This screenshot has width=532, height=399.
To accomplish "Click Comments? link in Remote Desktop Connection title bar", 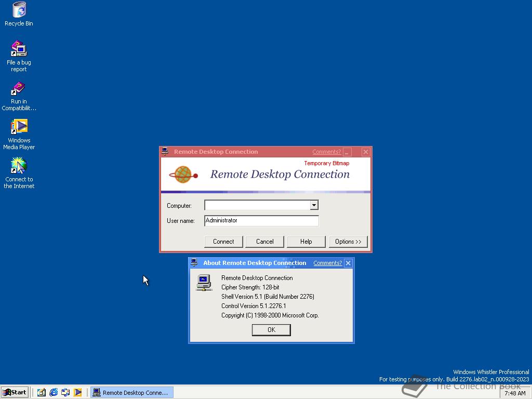I will point(326,152).
